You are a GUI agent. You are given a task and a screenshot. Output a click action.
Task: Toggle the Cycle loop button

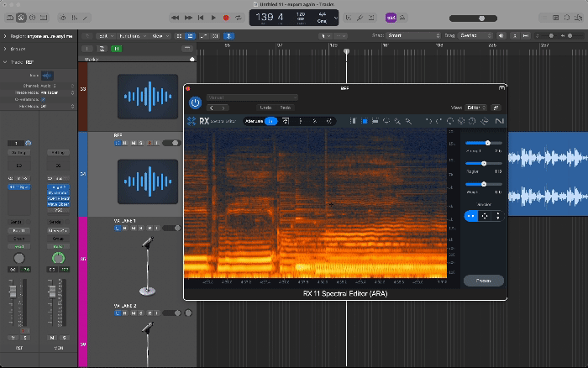tap(238, 18)
